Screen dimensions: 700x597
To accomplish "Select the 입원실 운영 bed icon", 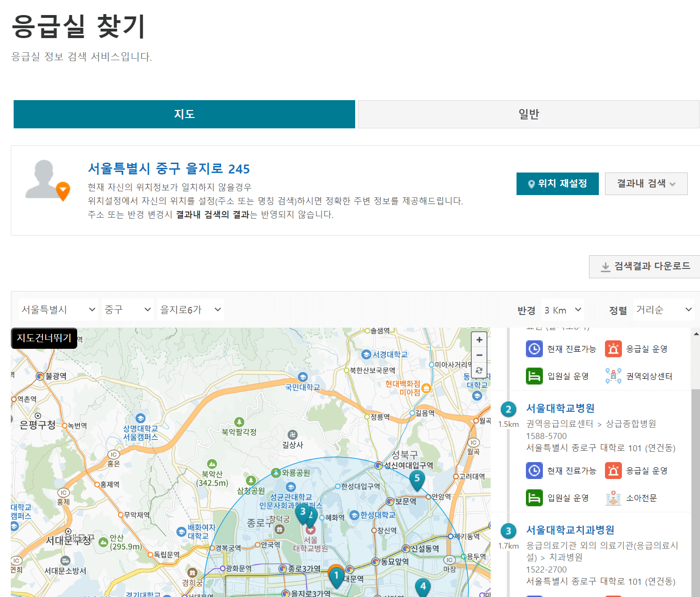I will pos(534,497).
